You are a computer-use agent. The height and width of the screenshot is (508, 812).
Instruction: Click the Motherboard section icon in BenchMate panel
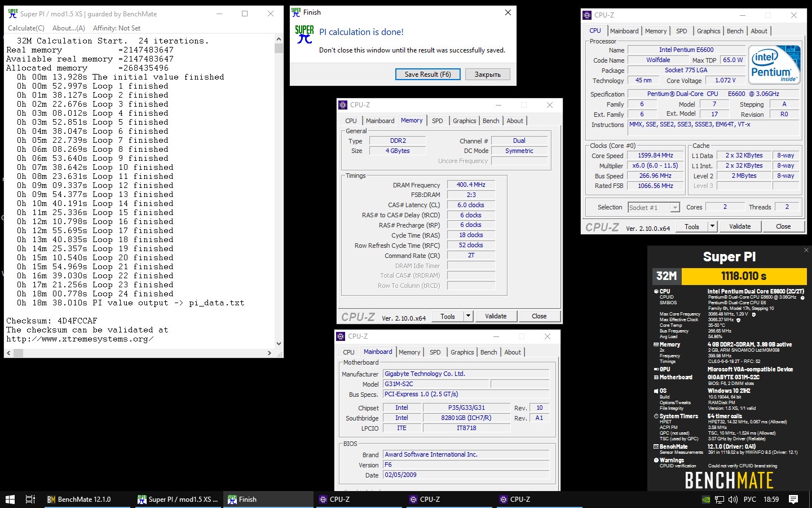656,377
